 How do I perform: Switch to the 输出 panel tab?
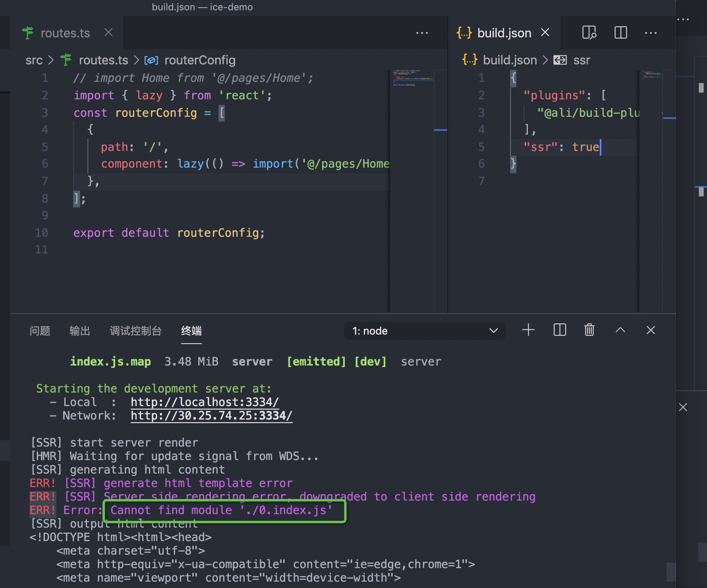80,331
